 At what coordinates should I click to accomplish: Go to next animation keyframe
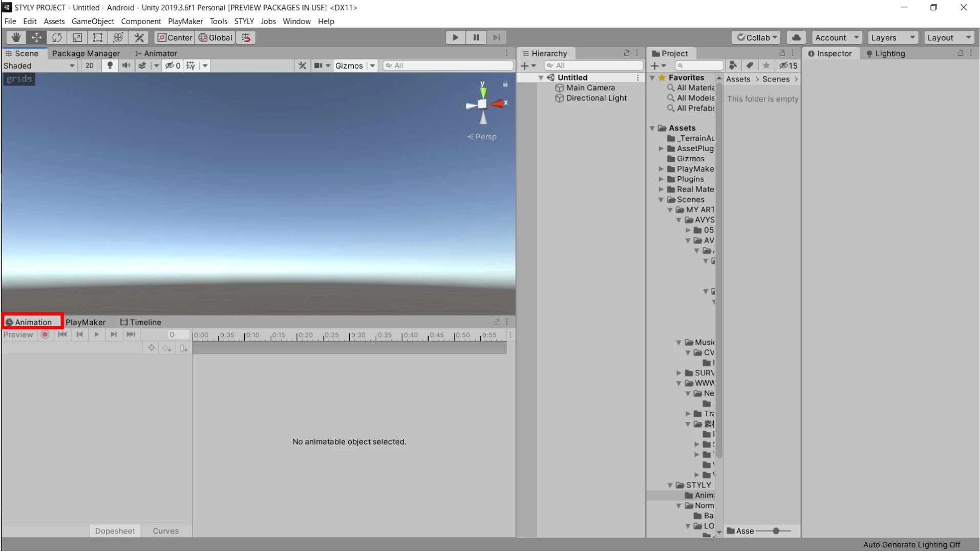coord(114,335)
